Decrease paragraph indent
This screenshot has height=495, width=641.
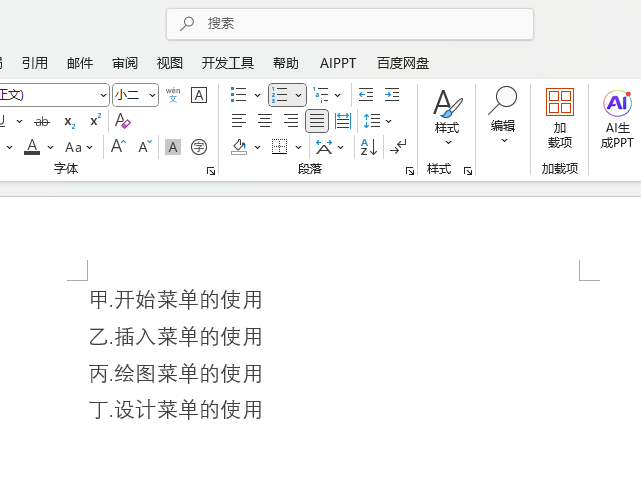point(366,95)
